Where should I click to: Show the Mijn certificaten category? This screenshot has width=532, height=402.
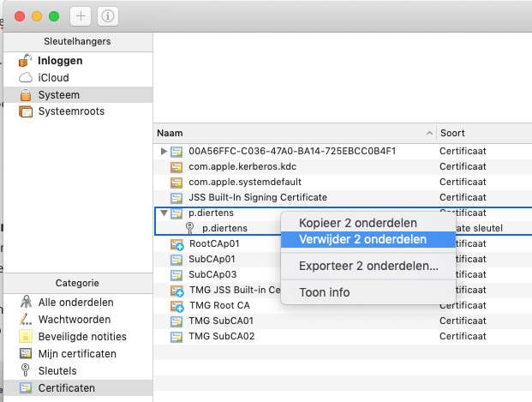77,354
